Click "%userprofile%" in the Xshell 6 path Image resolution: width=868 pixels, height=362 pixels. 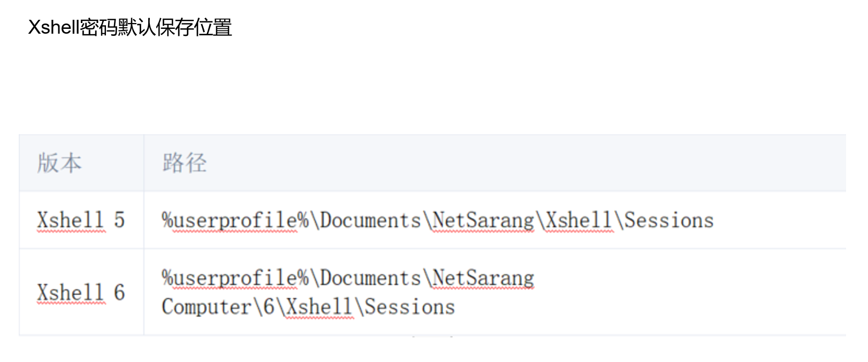[235, 278]
